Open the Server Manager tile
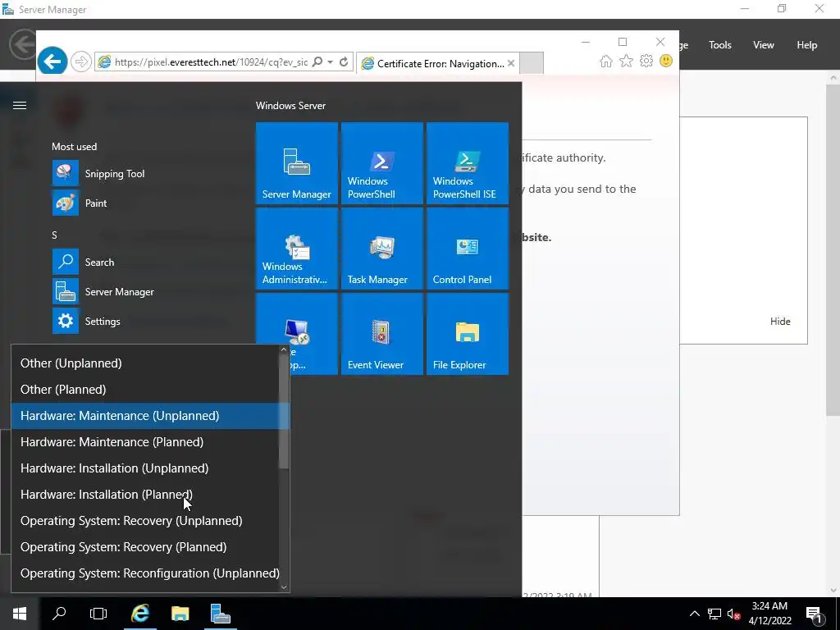Image resolution: width=840 pixels, height=630 pixels. coord(297,163)
